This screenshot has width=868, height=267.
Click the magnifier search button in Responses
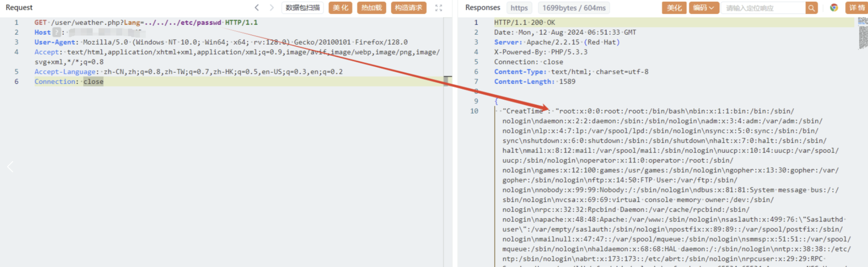pyautogui.click(x=811, y=8)
